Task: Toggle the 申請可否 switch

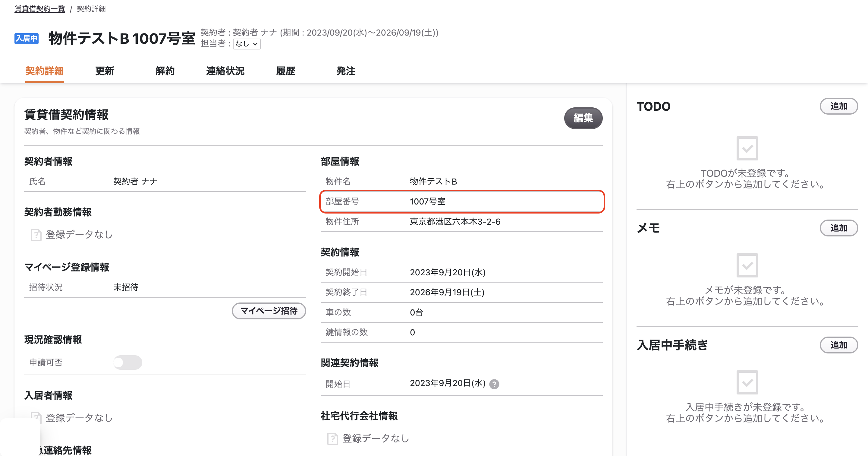Action: [127, 362]
